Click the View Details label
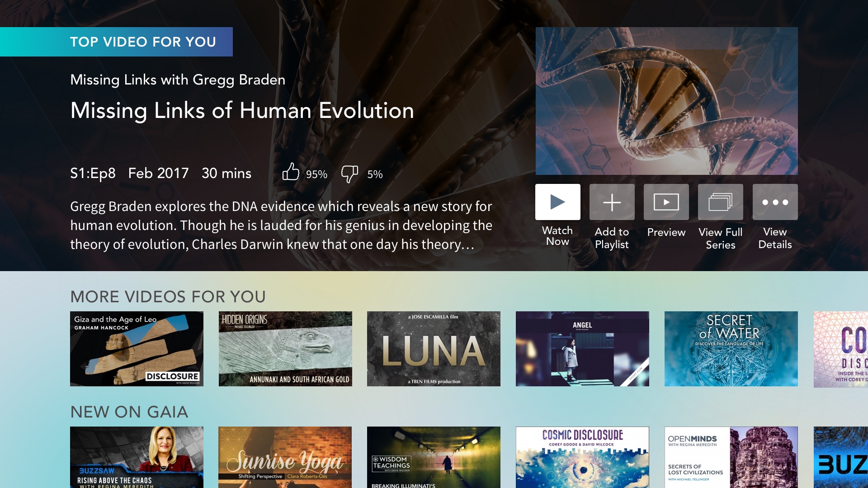The image size is (868, 488). click(x=775, y=238)
